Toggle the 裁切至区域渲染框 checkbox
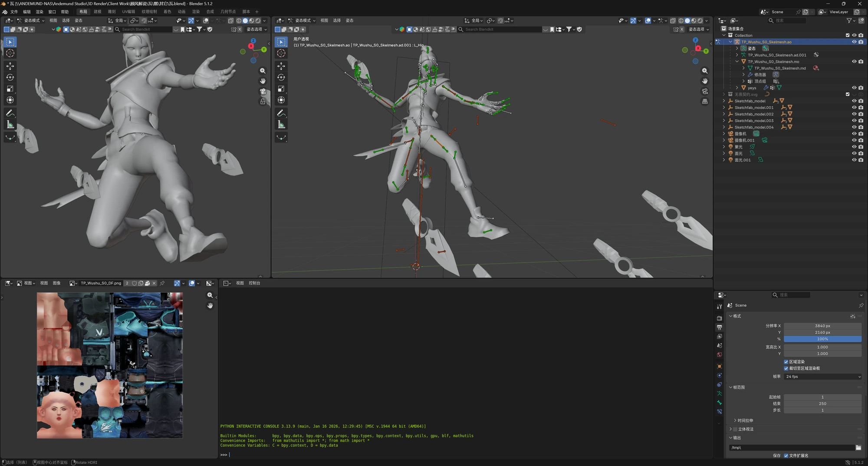Screen dimensions: 868x466 (786, 368)
